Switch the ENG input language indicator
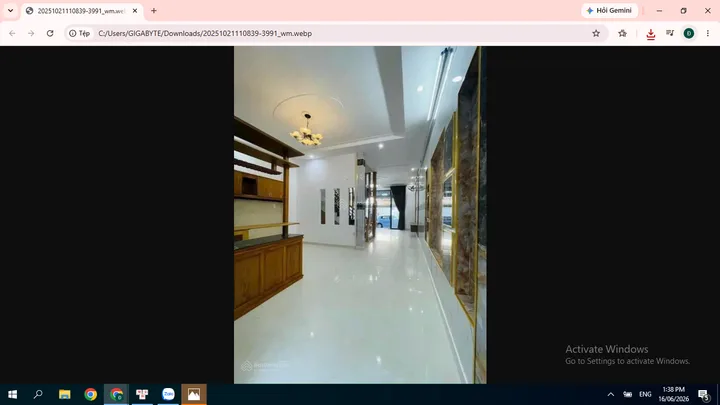 (x=645, y=394)
